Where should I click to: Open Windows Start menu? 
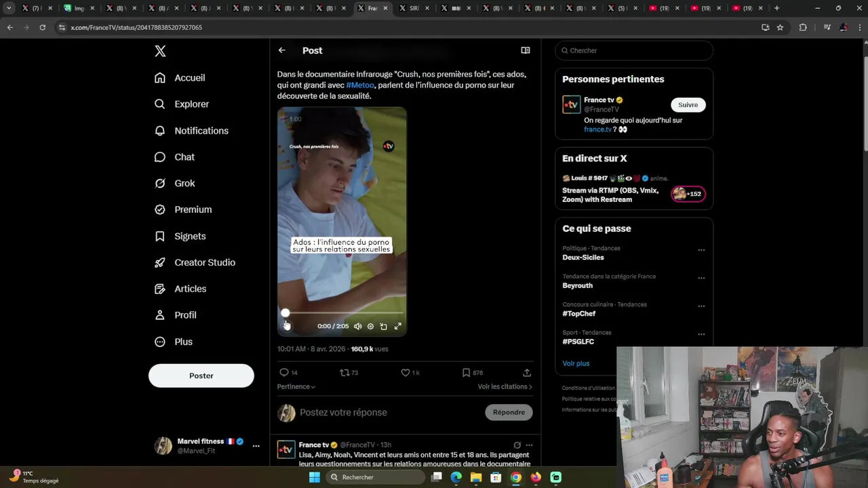pyautogui.click(x=314, y=477)
